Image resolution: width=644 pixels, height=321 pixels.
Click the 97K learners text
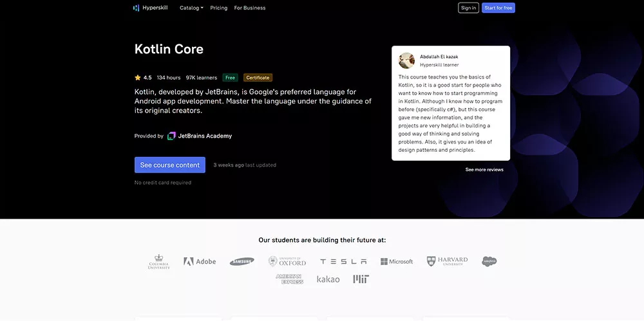[201, 78]
